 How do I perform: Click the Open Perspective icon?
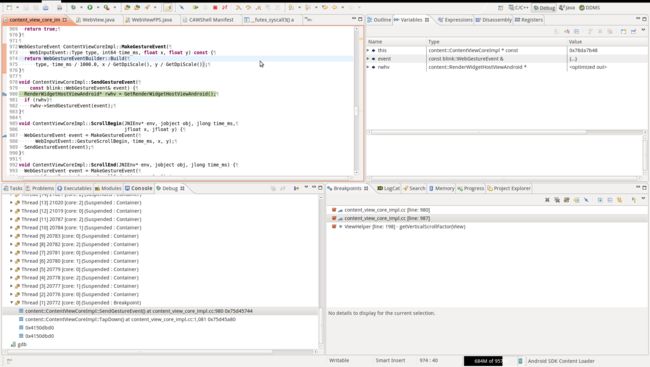(x=500, y=7)
